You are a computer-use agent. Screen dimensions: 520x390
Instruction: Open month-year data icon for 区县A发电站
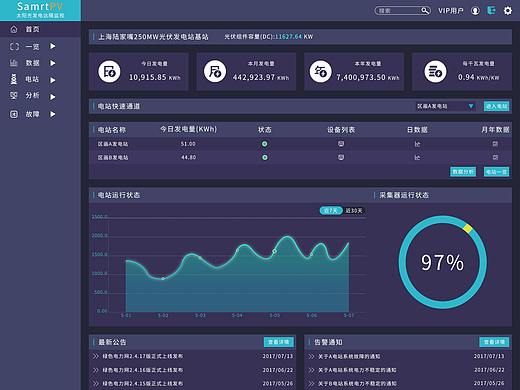(495, 144)
